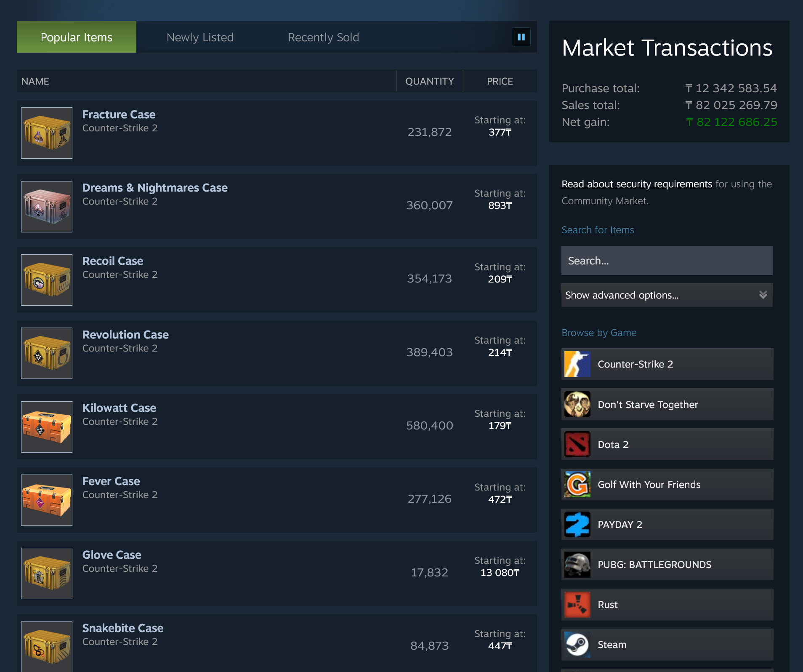Image resolution: width=803 pixels, height=672 pixels.
Task: Open the Snakebite Case listing title
Action: pyautogui.click(x=123, y=628)
